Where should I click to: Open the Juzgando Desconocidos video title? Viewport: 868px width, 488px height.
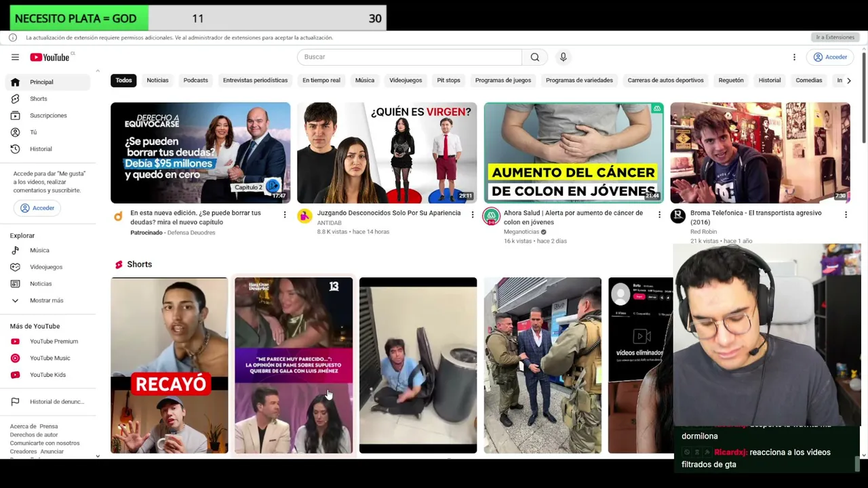tap(389, 213)
